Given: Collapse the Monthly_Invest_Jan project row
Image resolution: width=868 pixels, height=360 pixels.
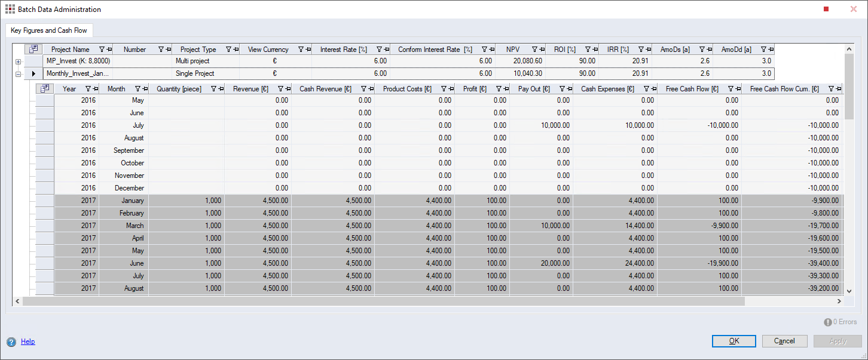Looking at the screenshot, I should coord(18,74).
